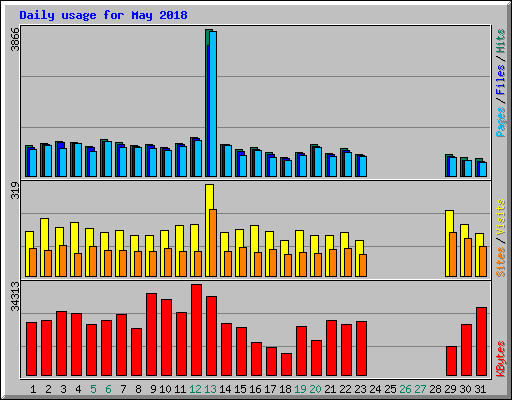512x400 pixels.
Task: Click green day 26 label
Action: pos(405,389)
